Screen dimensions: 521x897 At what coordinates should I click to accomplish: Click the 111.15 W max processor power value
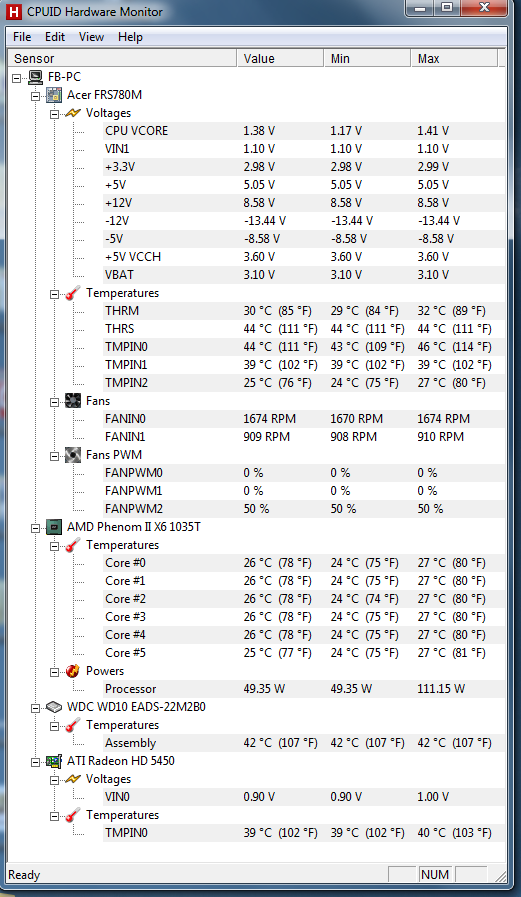point(442,689)
